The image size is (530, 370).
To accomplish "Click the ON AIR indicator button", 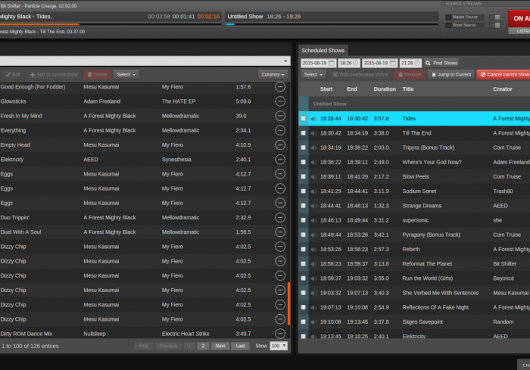I will click(x=520, y=19).
